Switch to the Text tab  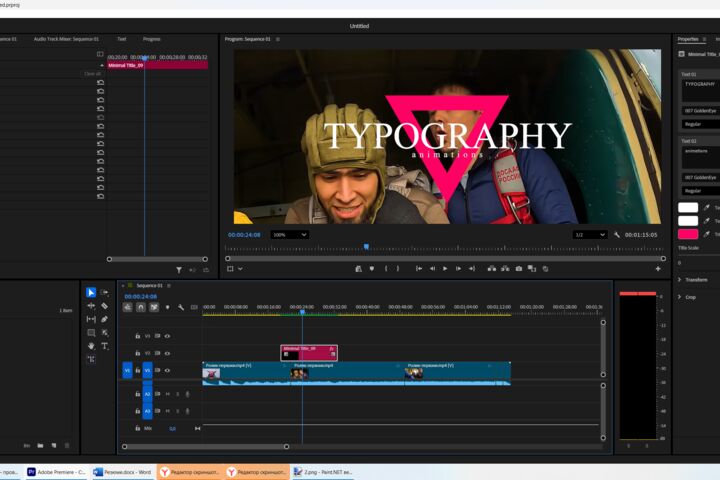[122, 39]
